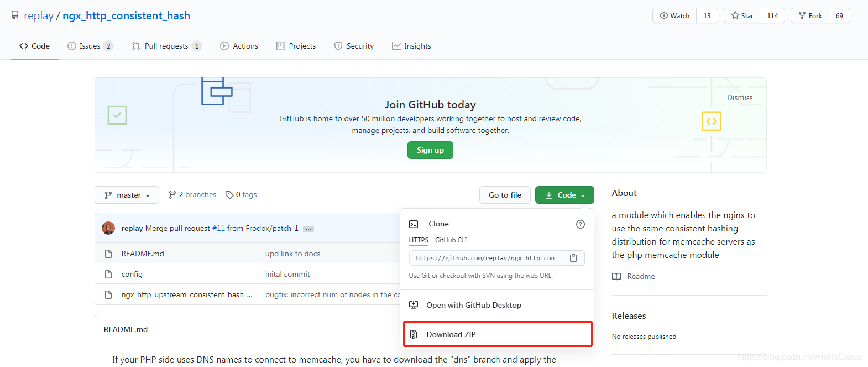Click Download ZIP
868x367 pixels.
pos(498,334)
